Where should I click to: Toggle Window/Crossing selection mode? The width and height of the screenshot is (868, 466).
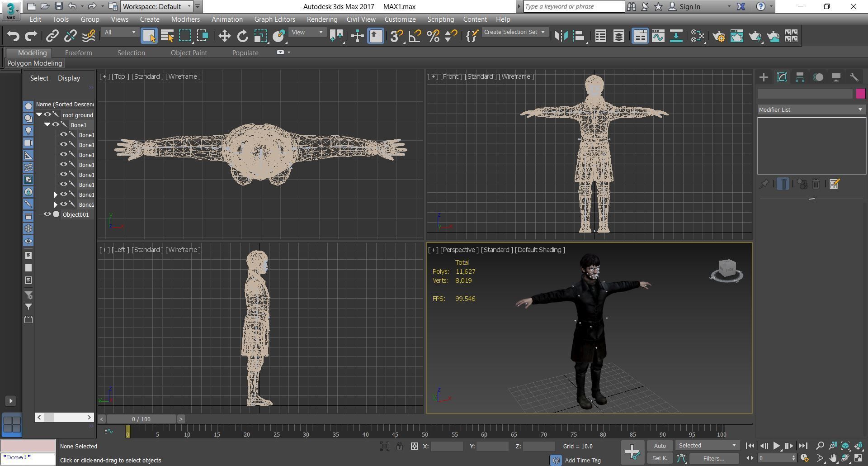pos(203,36)
